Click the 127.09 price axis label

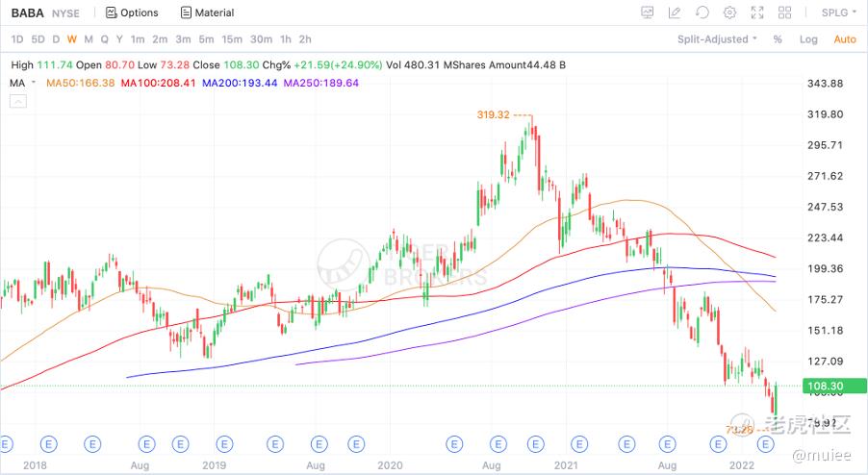tap(826, 362)
